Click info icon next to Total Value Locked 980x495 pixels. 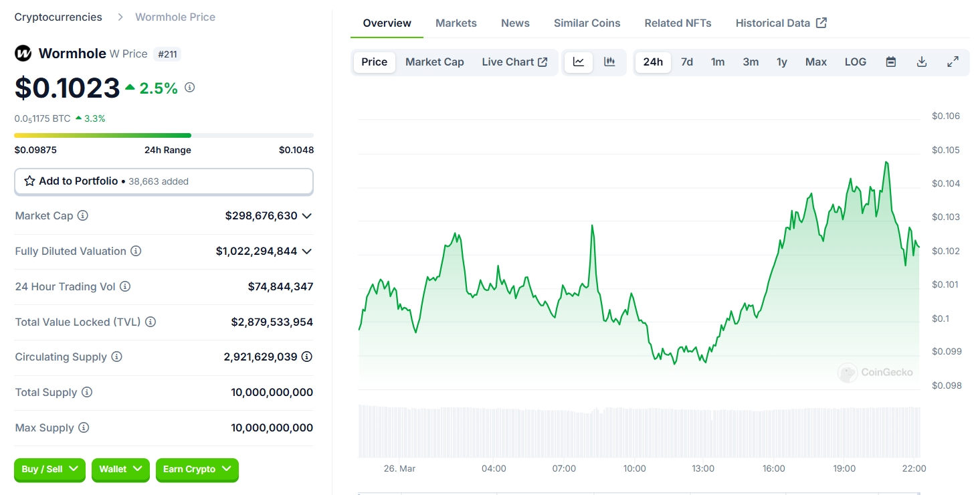[x=151, y=322]
